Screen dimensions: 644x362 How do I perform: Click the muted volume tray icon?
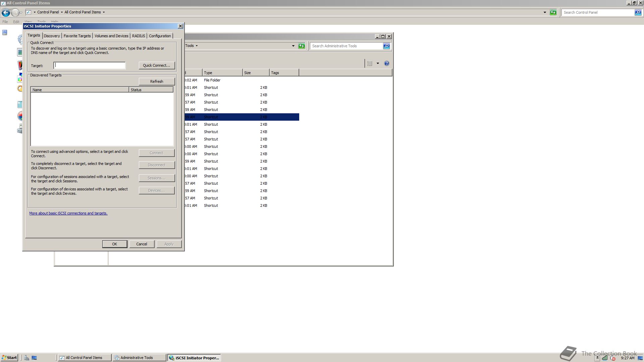tap(612, 358)
